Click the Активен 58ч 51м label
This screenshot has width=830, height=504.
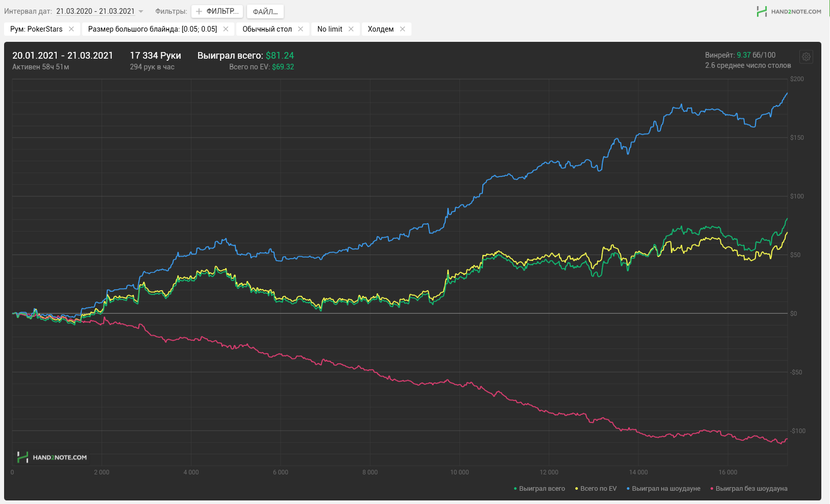coord(41,67)
